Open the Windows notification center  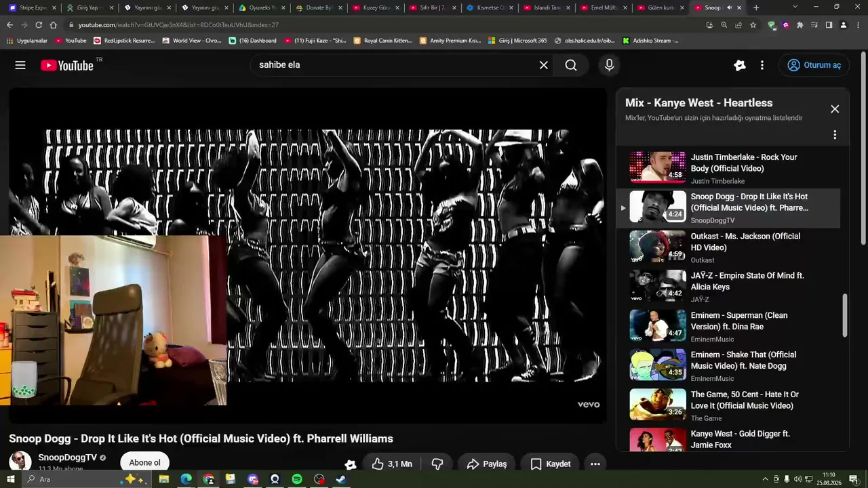854,479
